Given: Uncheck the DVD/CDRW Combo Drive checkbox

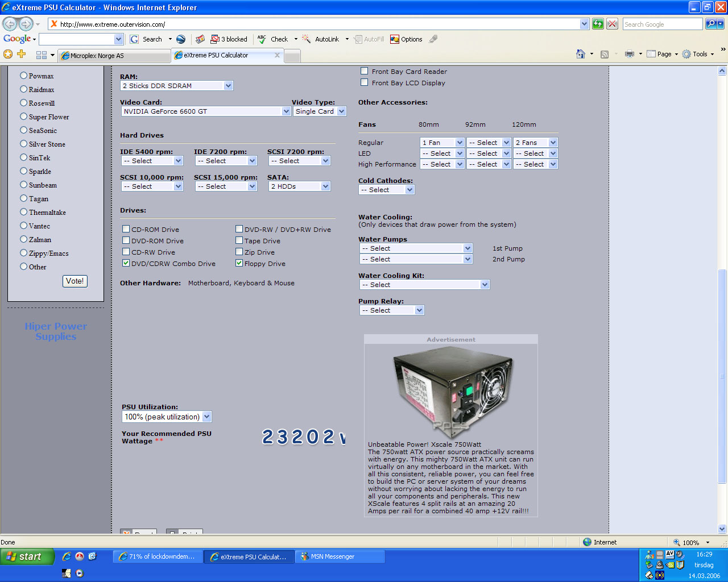Looking at the screenshot, I should [126, 263].
